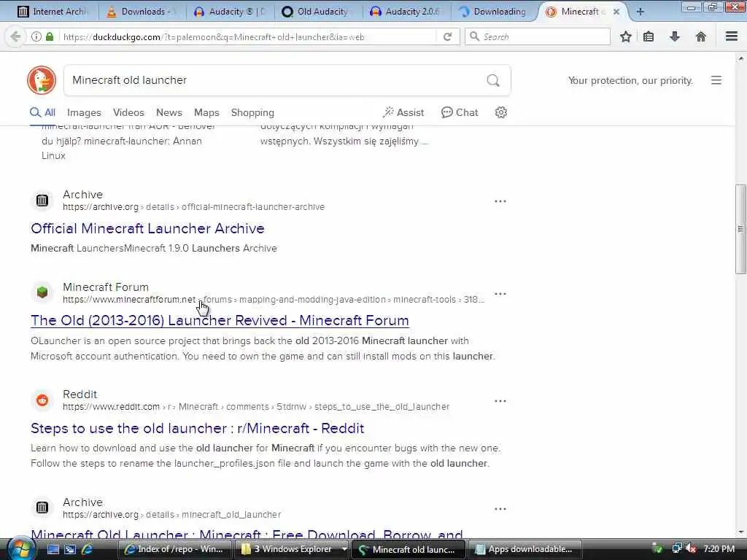This screenshot has height=560, width=747.
Task: Click the network tray icon
Action: 676,549
